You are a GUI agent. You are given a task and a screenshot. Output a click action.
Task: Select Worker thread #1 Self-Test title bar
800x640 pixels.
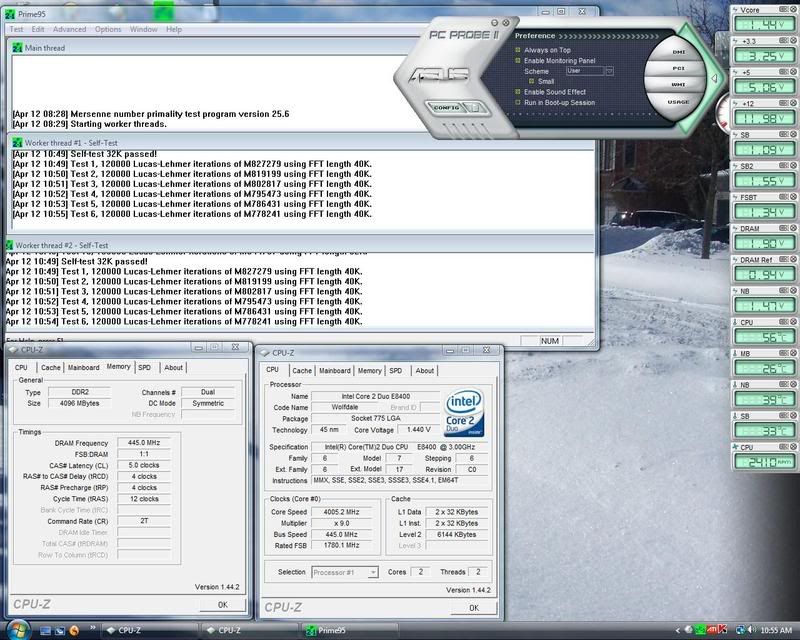(x=301, y=143)
